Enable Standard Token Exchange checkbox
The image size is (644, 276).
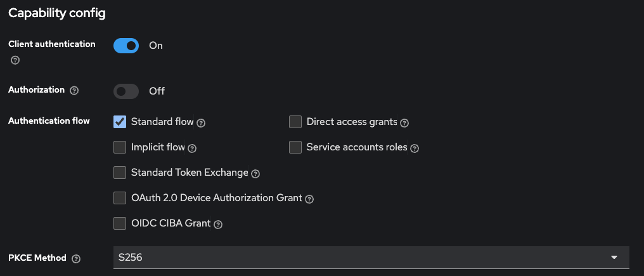click(120, 173)
